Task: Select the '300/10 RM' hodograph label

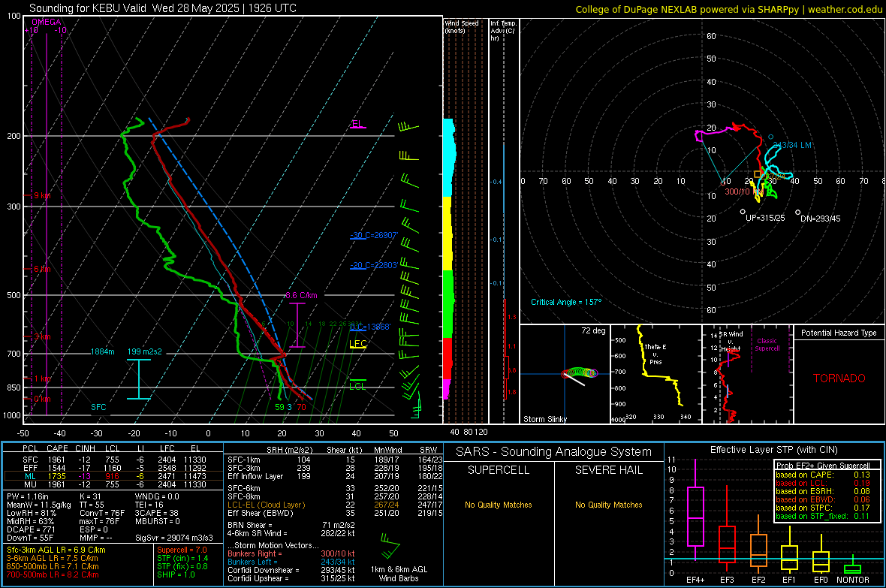Action: pyautogui.click(x=743, y=191)
